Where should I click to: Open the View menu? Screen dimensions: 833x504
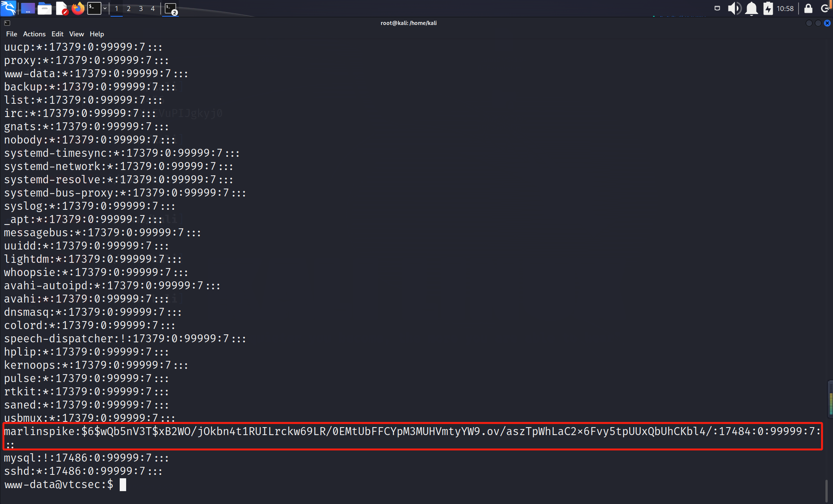[x=77, y=34]
